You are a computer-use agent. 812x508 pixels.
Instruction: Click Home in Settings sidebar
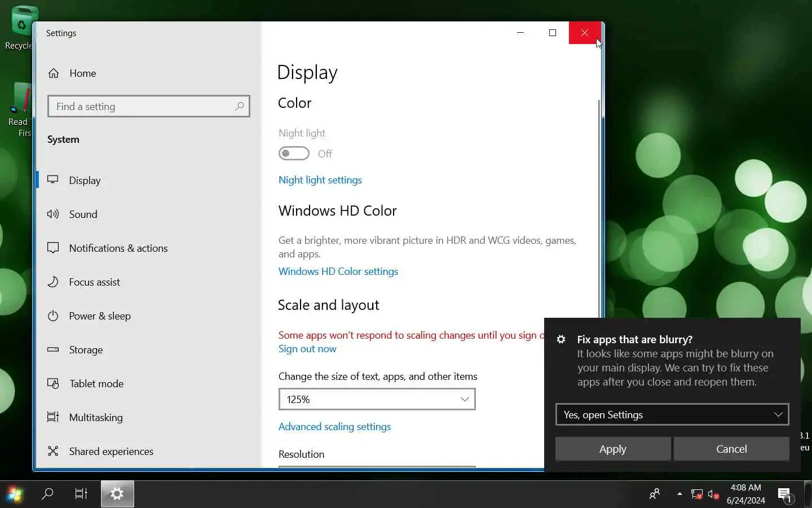coord(83,73)
